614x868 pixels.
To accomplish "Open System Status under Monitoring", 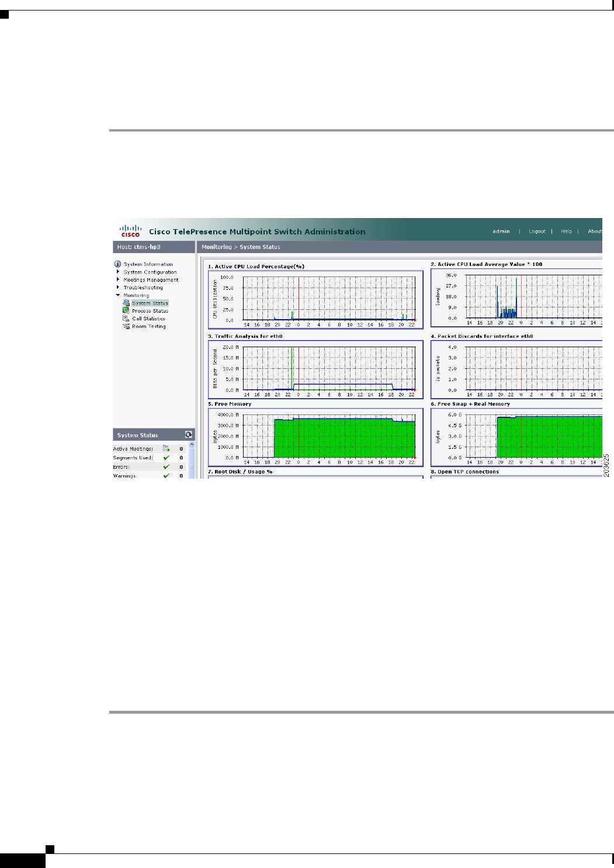I will (x=150, y=303).
